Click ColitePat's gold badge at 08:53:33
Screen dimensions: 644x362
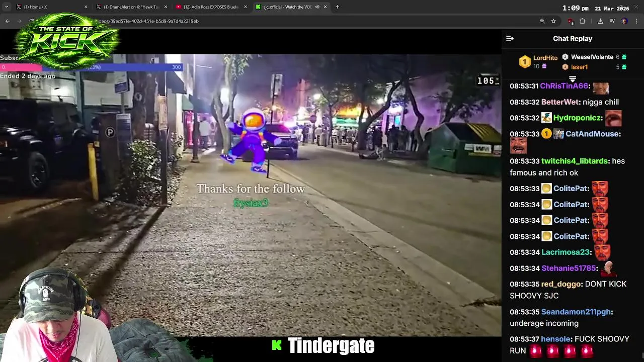(x=546, y=189)
